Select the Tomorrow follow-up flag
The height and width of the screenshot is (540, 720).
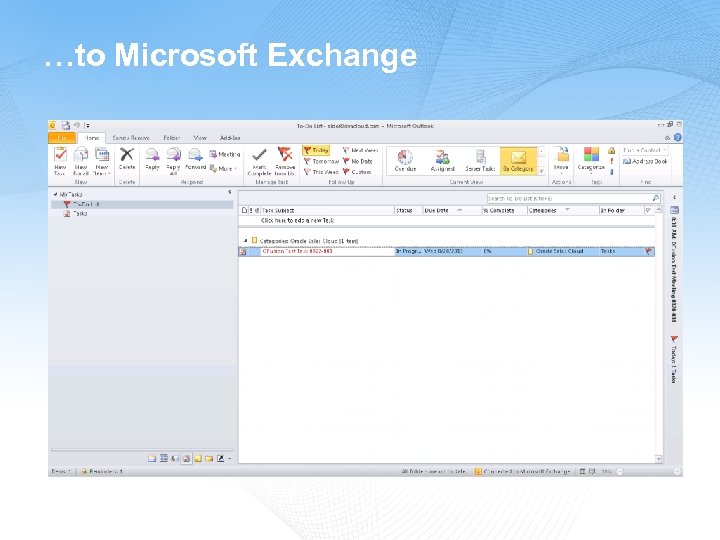[x=321, y=161]
